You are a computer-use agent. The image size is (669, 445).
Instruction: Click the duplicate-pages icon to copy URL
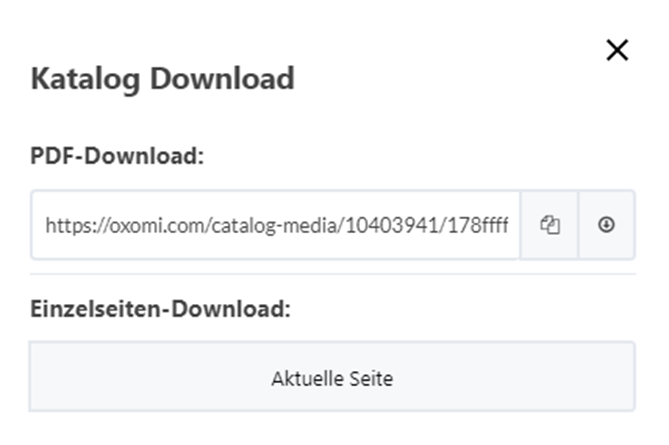pyautogui.click(x=549, y=225)
